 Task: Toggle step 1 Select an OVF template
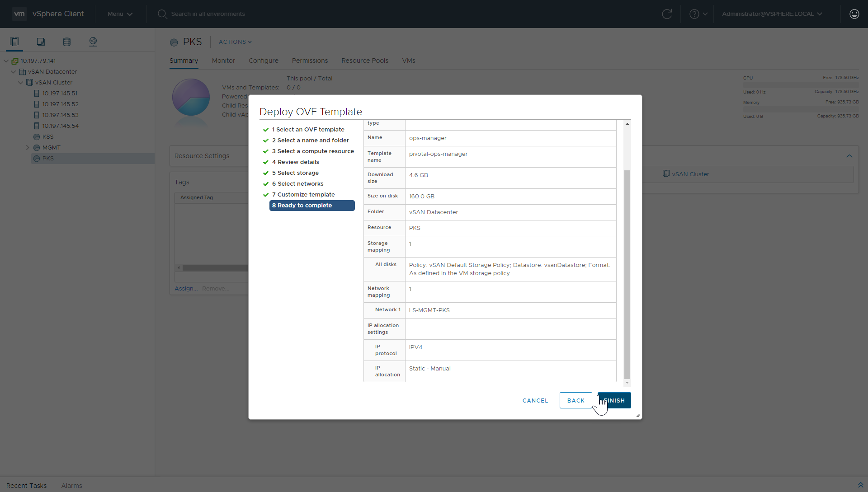pos(308,129)
